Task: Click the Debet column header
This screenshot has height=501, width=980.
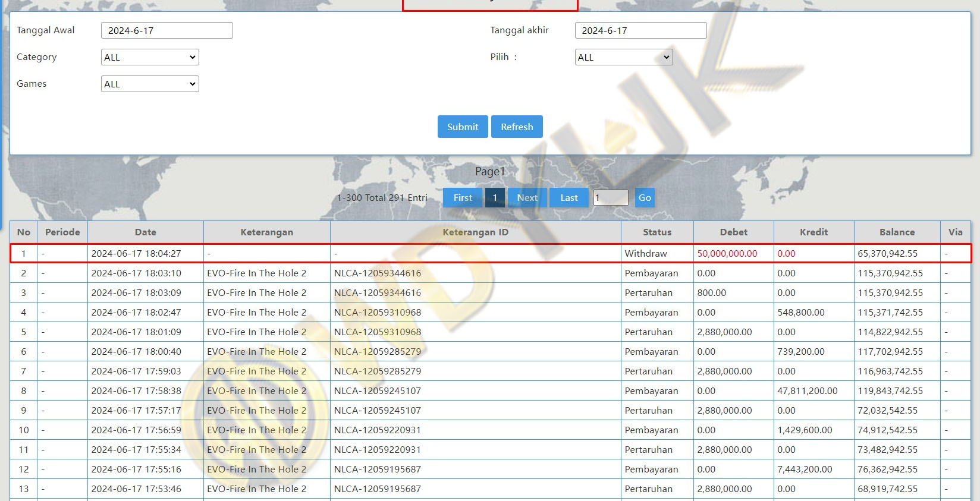Action: pos(734,232)
